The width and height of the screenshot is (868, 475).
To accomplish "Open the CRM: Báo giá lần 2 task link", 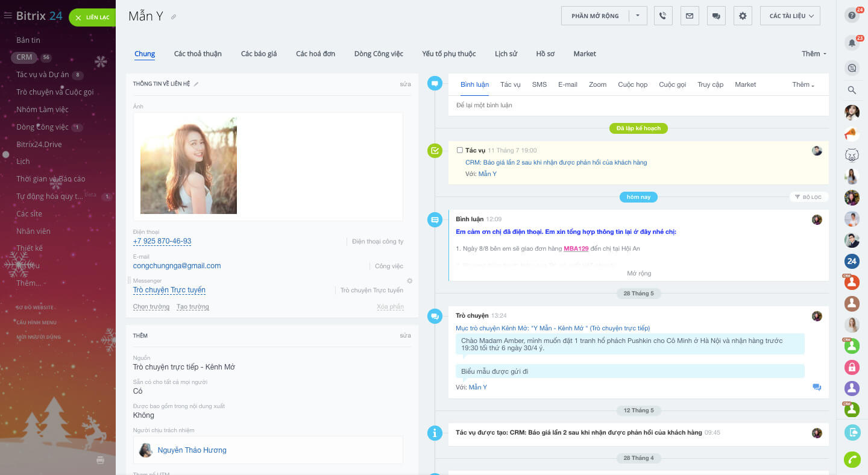I will pos(556,162).
